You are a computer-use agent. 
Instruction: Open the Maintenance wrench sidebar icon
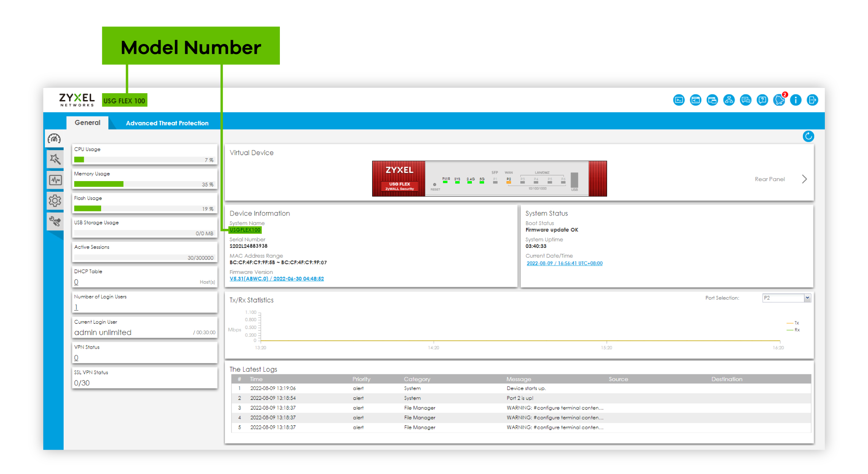(55, 221)
